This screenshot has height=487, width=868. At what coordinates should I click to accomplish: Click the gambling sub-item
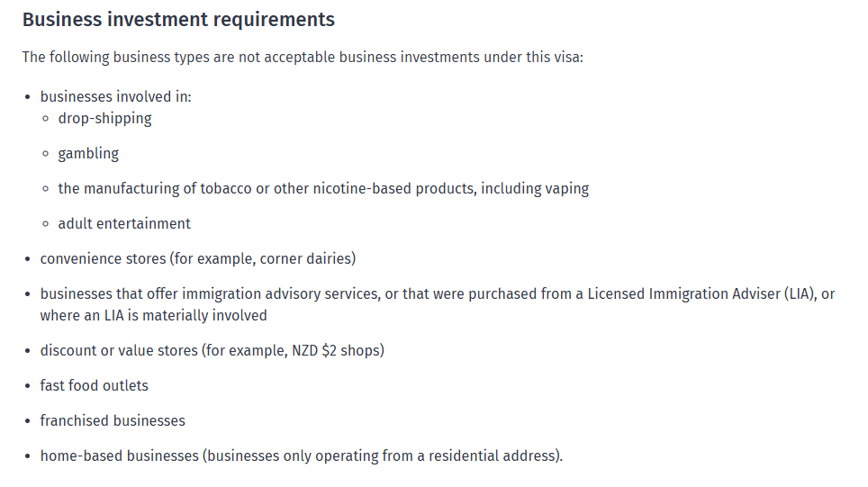pos(88,154)
